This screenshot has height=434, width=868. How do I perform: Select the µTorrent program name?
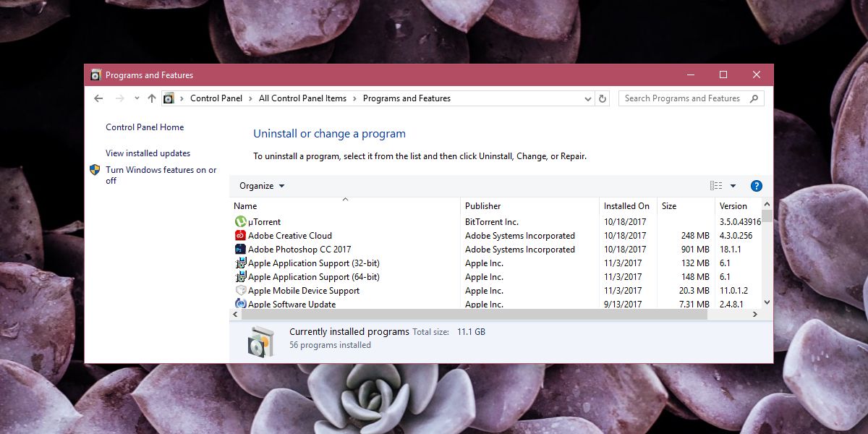click(264, 222)
